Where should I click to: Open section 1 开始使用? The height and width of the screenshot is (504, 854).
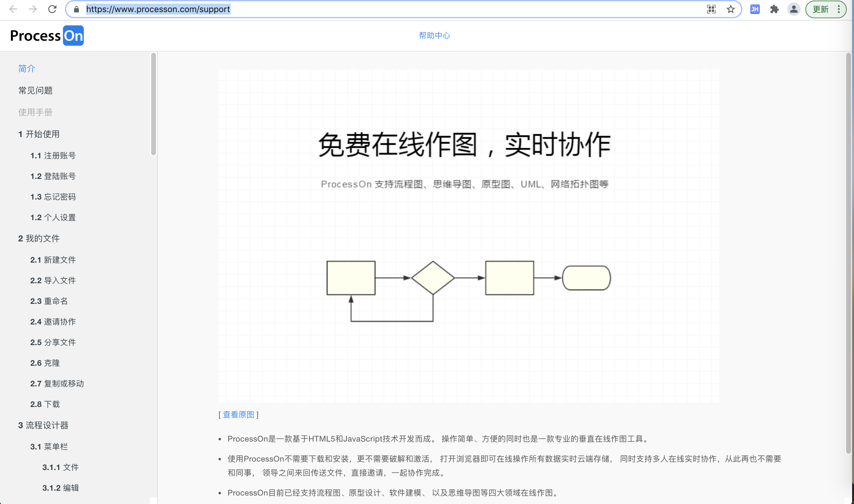(x=39, y=134)
